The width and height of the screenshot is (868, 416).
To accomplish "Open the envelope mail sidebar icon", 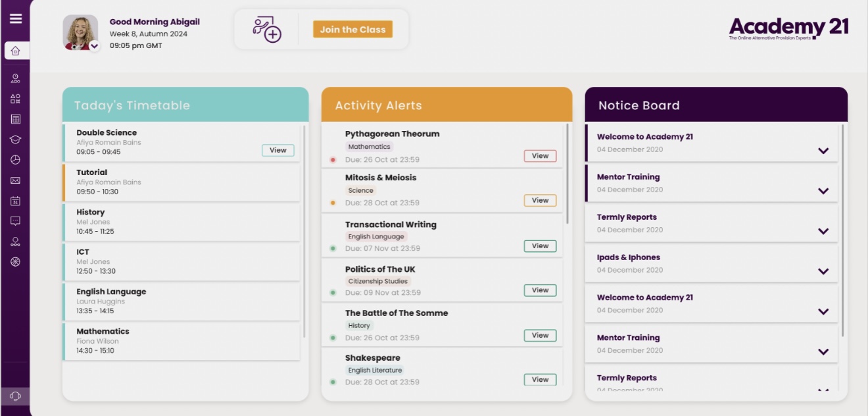I will click(x=16, y=180).
